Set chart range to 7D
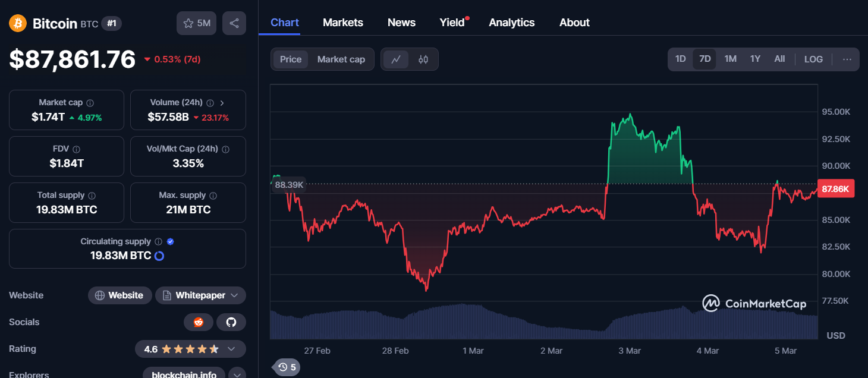This screenshot has width=868, height=378. click(x=705, y=59)
